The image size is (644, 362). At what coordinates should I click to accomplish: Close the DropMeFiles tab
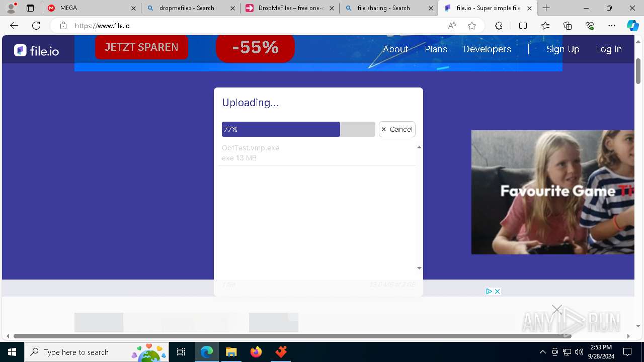tap(332, 8)
